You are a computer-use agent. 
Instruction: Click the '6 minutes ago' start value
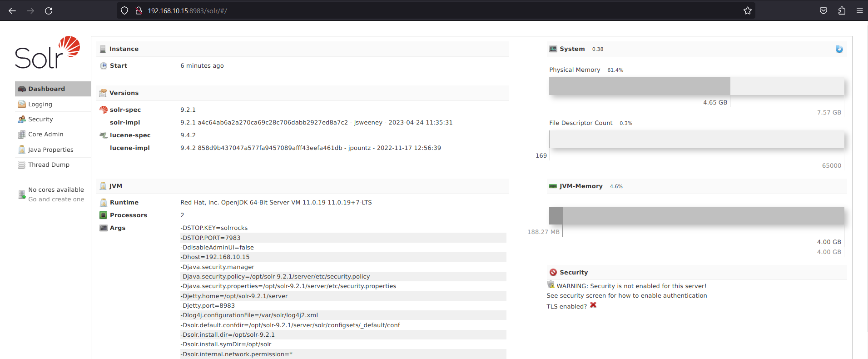pos(202,65)
